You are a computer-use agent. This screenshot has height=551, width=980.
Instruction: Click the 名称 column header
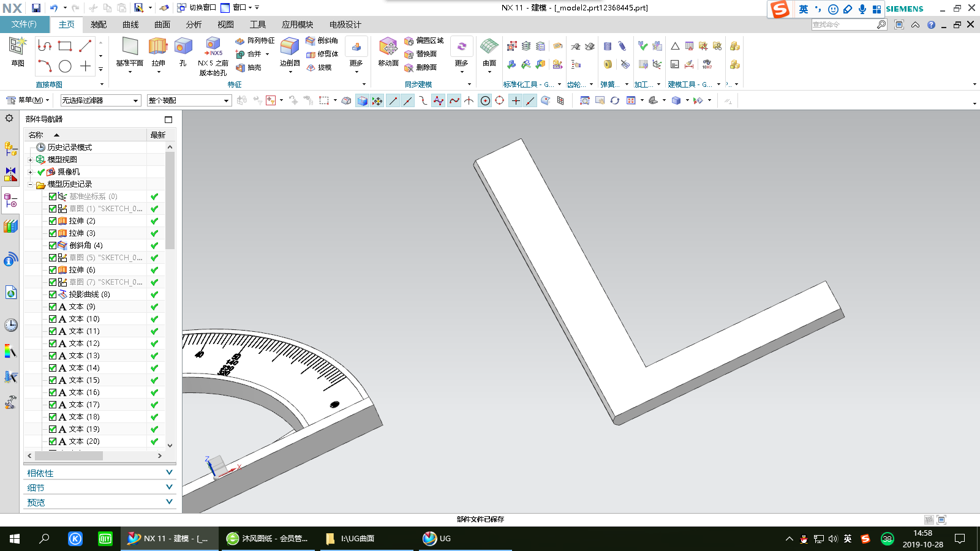click(x=37, y=135)
